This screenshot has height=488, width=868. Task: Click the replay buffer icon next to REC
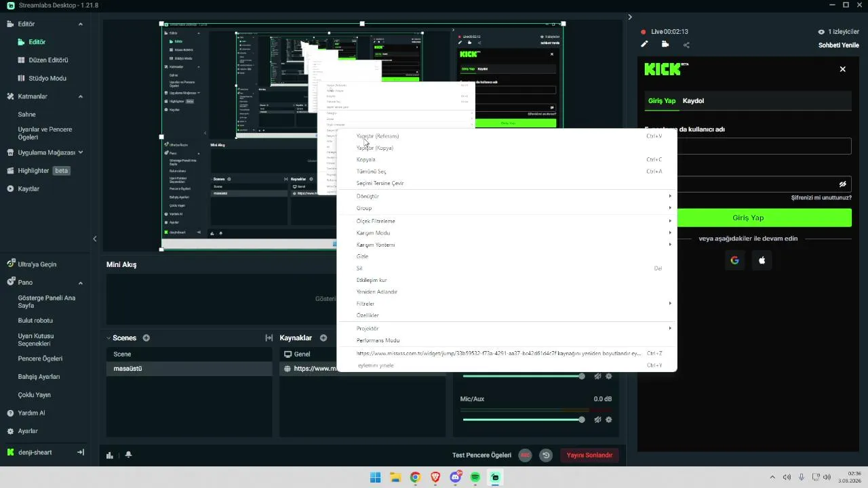tap(546, 455)
